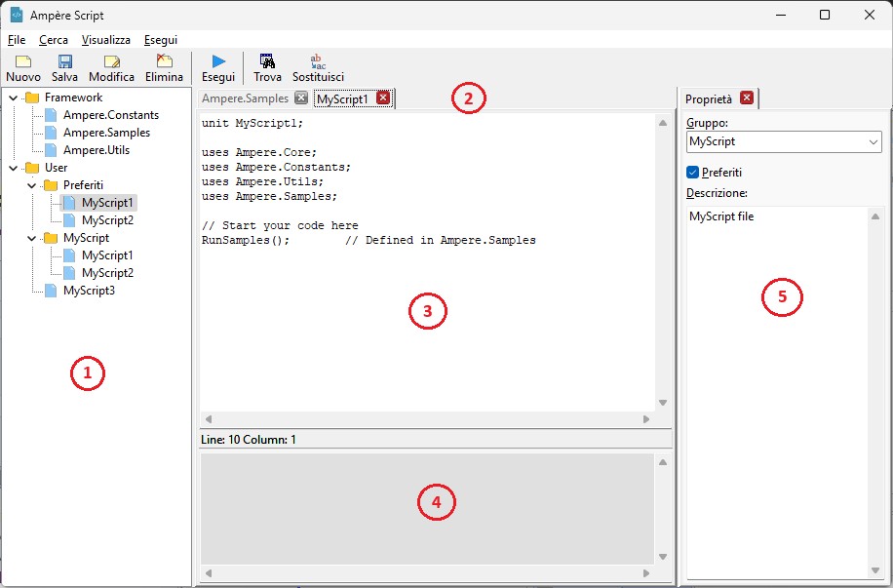Click the output panel scroll-down arrow

pyautogui.click(x=663, y=557)
